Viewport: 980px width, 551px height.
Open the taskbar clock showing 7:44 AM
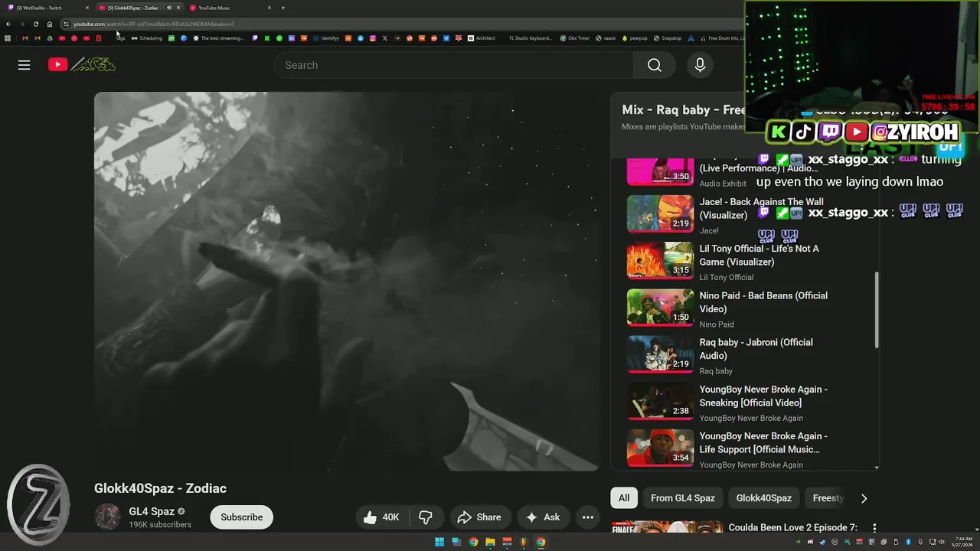[x=963, y=542]
